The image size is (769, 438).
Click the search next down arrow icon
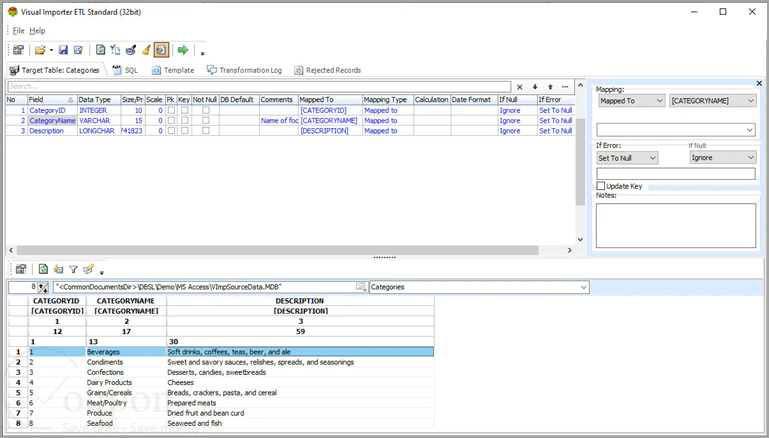pos(535,87)
